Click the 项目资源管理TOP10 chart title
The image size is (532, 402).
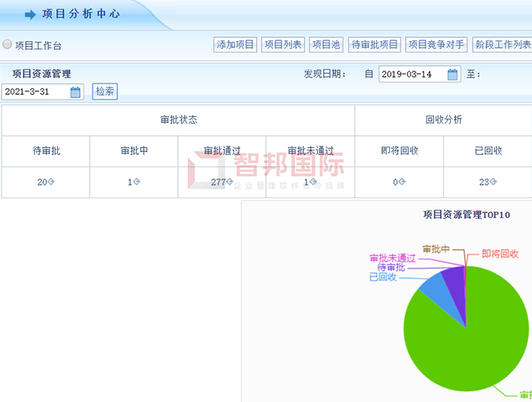tap(467, 215)
